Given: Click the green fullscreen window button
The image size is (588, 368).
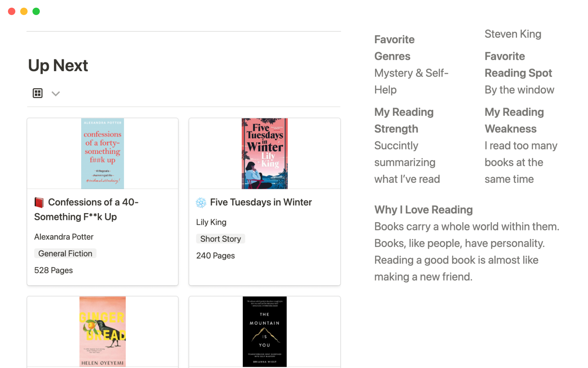Looking at the screenshot, I should click(x=36, y=11).
